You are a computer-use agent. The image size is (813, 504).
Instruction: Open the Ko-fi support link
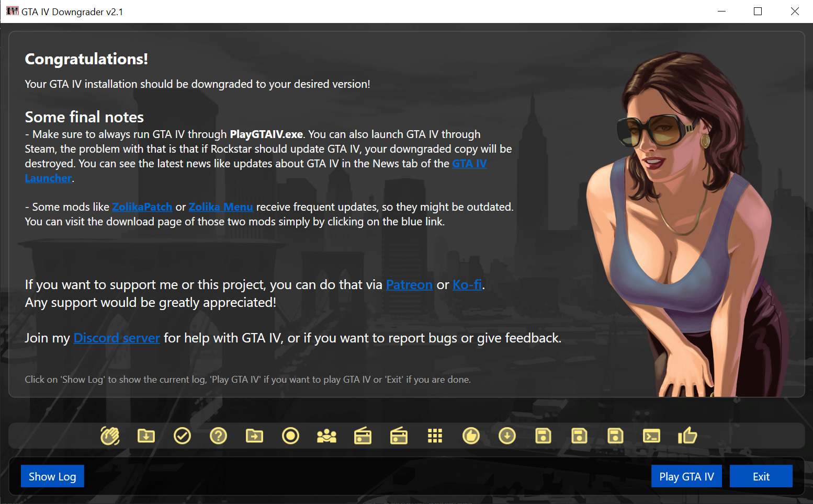pos(467,285)
